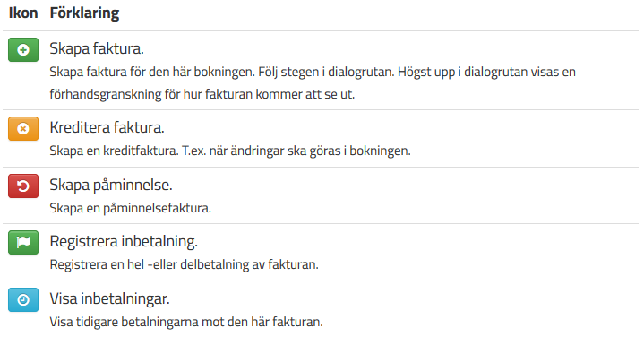The width and height of the screenshot is (644, 354).
Task: Click the orange Kreditera faktura icon
Action: (x=23, y=129)
